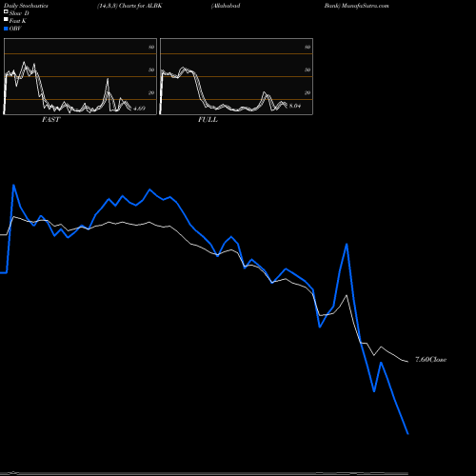Click the Slow D white legend swatch
The width and height of the screenshot is (476, 476).
point(6,11)
